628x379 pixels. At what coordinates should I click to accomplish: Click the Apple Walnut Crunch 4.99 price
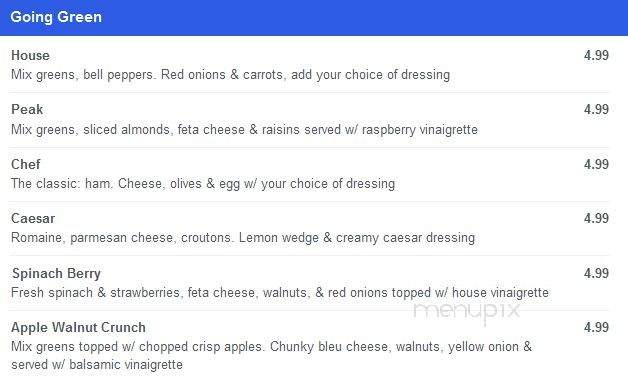[596, 327]
